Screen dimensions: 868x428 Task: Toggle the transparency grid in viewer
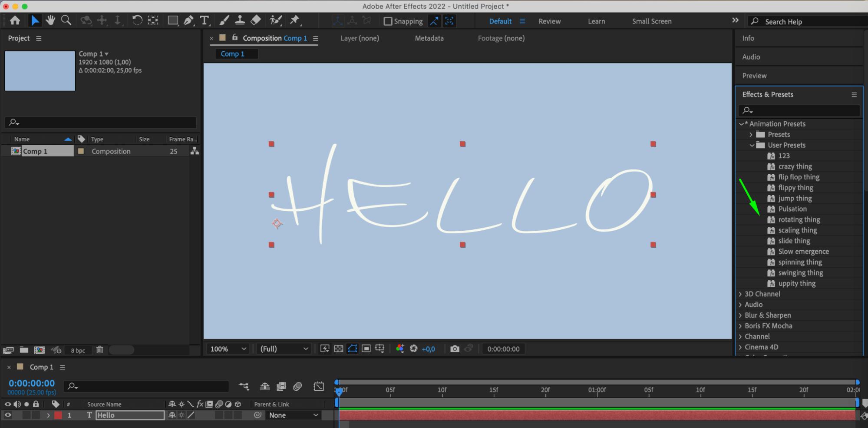point(339,349)
